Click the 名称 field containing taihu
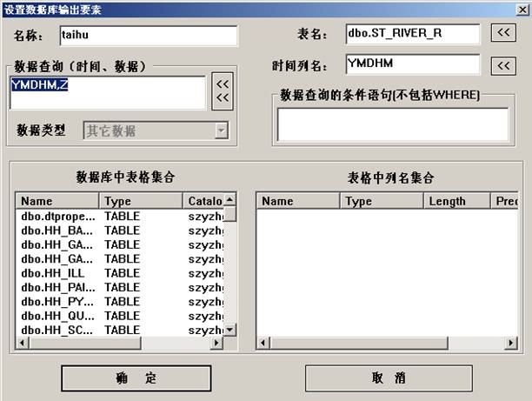 tap(147, 35)
